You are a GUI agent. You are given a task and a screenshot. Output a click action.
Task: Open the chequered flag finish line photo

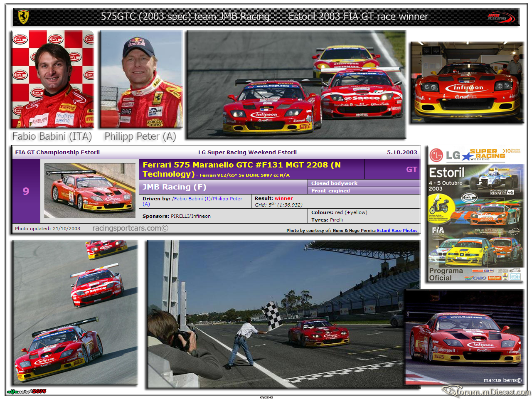coord(283,314)
